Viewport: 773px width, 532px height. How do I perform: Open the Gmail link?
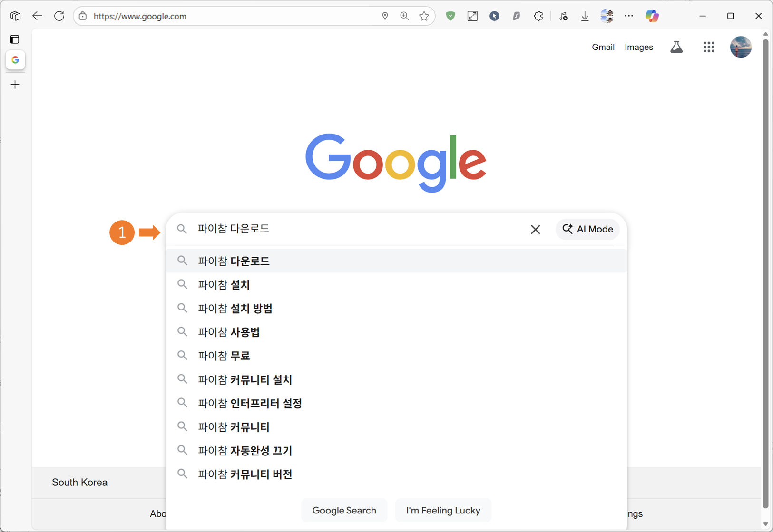[603, 47]
